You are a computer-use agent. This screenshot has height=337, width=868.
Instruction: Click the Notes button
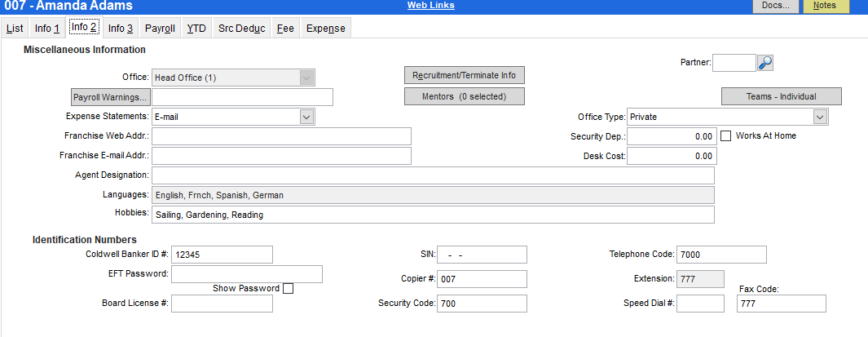(825, 6)
